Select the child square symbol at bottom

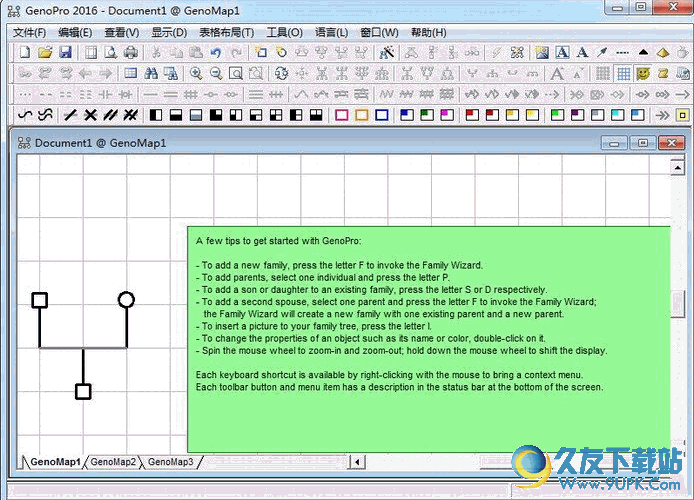[83, 392]
